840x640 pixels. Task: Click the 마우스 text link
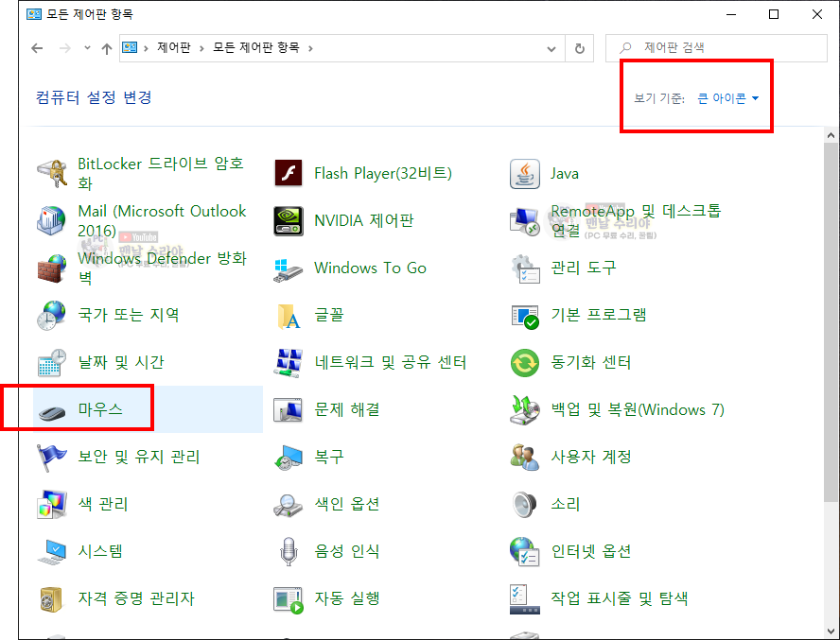[x=100, y=409]
